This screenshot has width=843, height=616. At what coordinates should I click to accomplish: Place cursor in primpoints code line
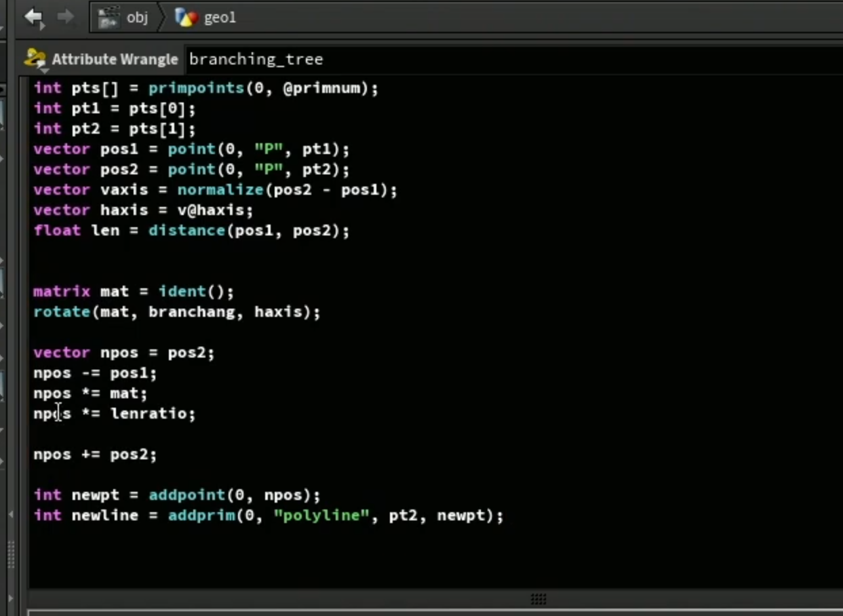[x=206, y=88]
